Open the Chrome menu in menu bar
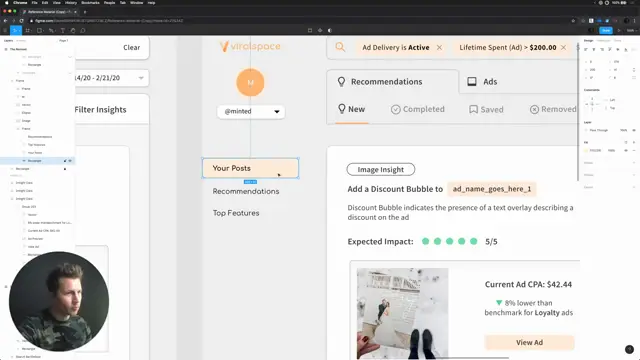Image resolution: width=640 pixels, height=360 pixels. point(20,3)
